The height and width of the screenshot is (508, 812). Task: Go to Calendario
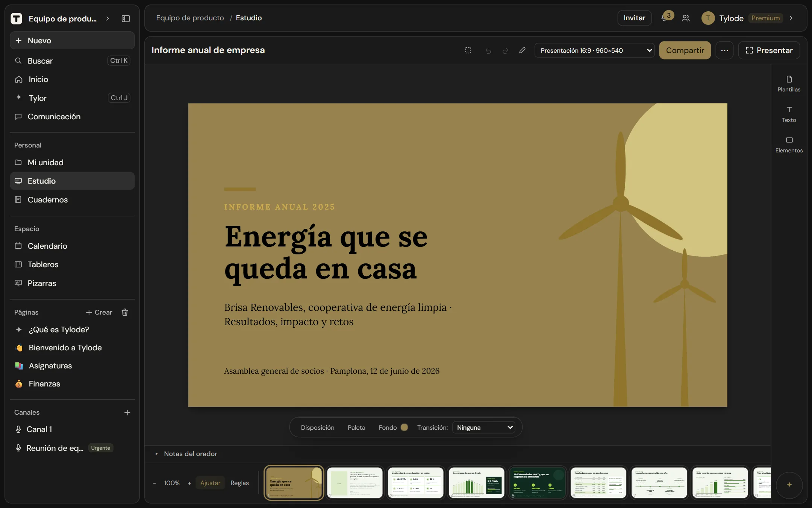coord(72,246)
